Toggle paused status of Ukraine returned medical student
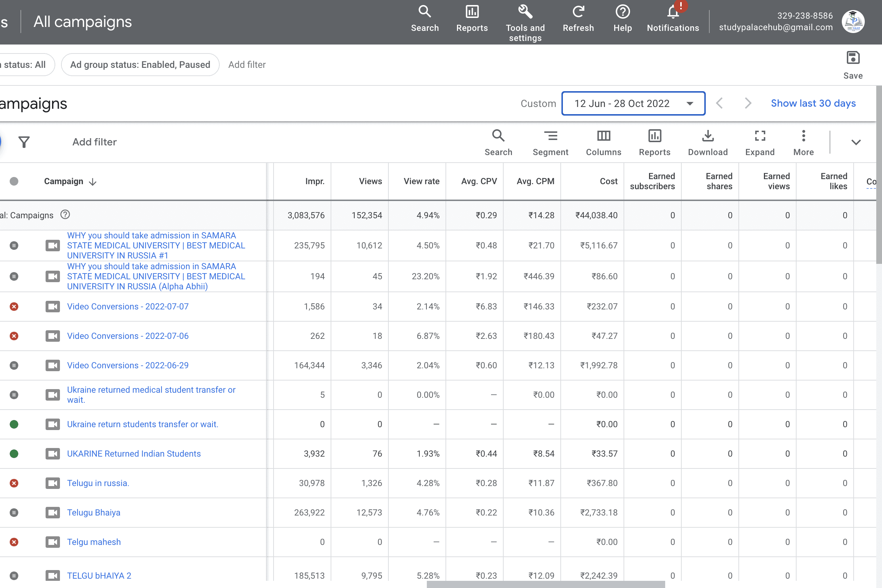Image resolution: width=882 pixels, height=588 pixels. tap(14, 395)
